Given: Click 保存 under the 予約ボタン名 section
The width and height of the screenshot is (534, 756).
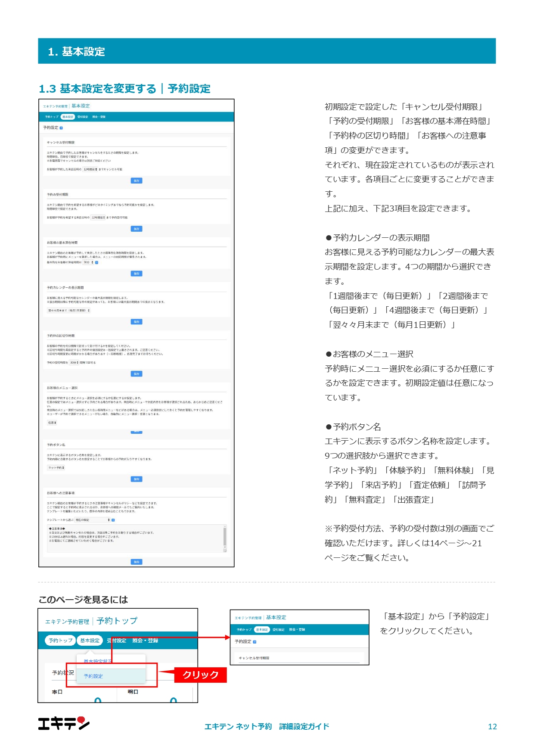Looking at the screenshot, I should [x=137, y=479].
